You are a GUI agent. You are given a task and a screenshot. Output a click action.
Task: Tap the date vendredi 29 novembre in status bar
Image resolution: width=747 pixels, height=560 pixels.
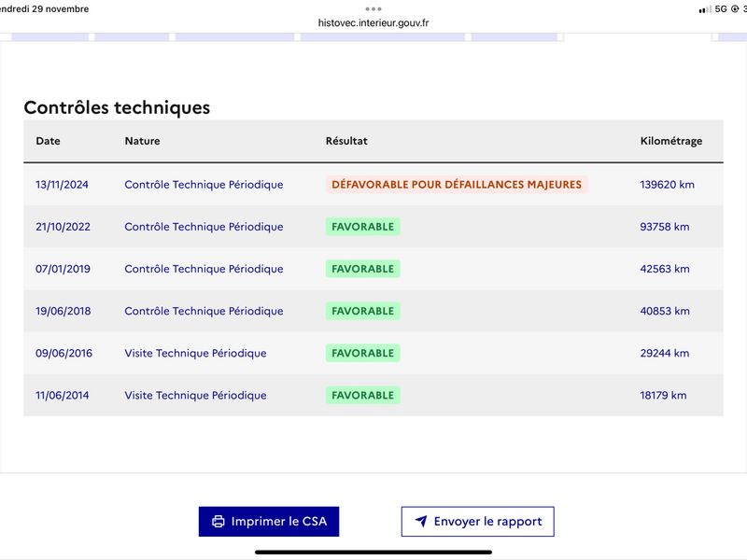(44, 9)
